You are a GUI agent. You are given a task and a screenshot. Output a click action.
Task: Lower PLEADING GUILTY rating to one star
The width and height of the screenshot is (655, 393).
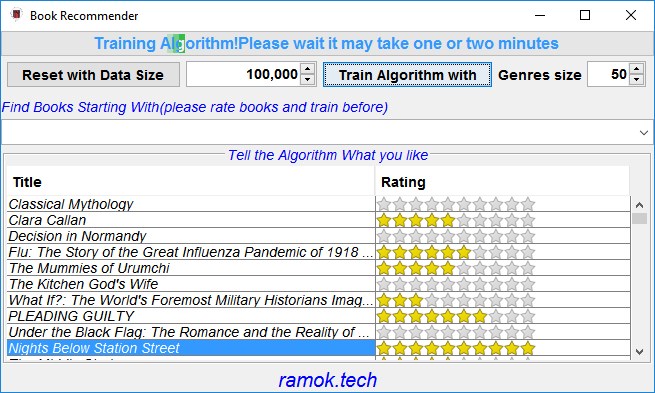[x=383, y=317]
